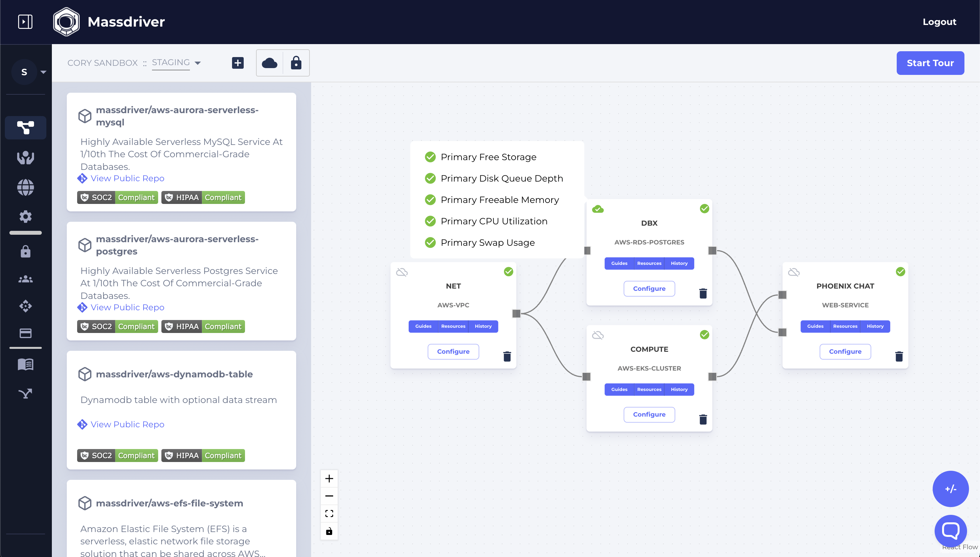Open the STAGING environment dropdown

pyautogui.click(x=176, y=63)
